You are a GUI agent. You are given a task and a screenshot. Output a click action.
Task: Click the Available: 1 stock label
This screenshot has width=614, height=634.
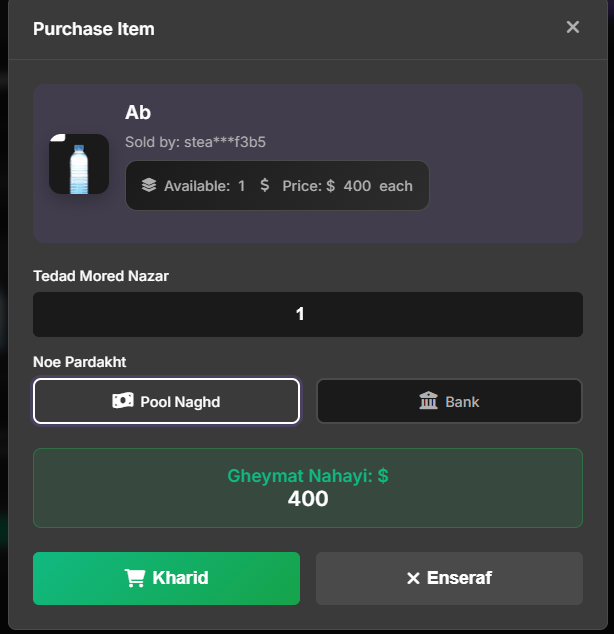204,186
